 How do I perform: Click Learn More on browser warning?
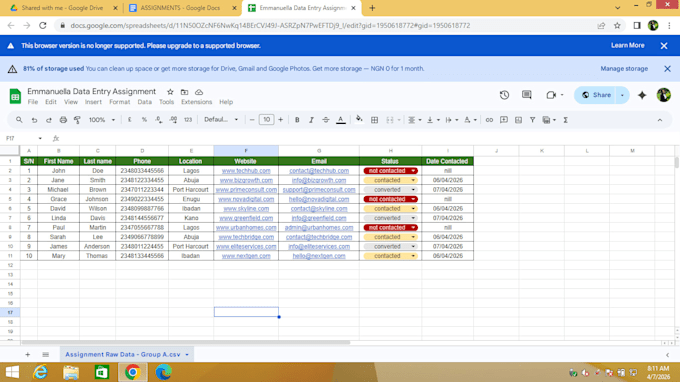pos(628,46)
